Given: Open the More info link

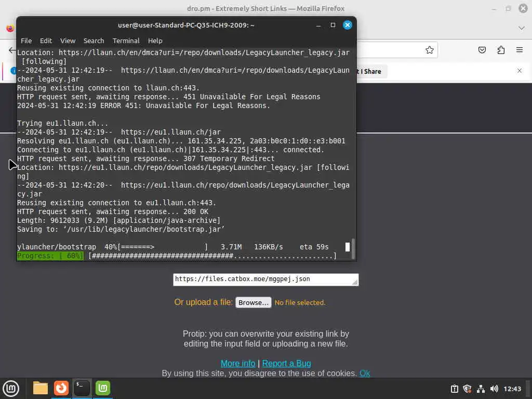Looking at the screenshot, I should pos(238,363).
